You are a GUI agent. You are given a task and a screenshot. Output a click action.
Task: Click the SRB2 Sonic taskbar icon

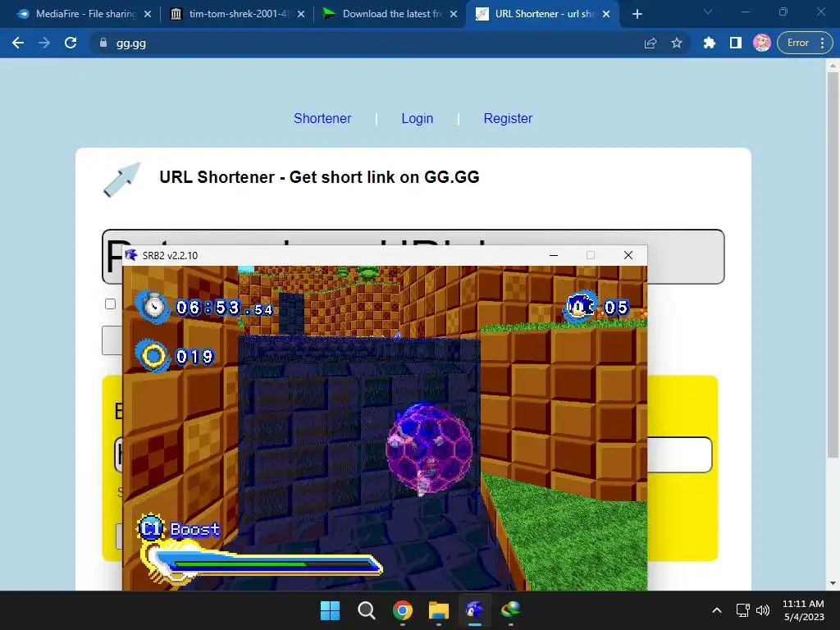point(475,610)
